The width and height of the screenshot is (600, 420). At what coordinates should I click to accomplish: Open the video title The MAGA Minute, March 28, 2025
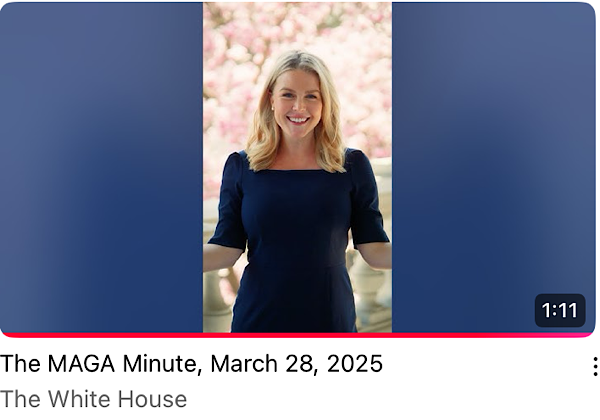(191, 363)
